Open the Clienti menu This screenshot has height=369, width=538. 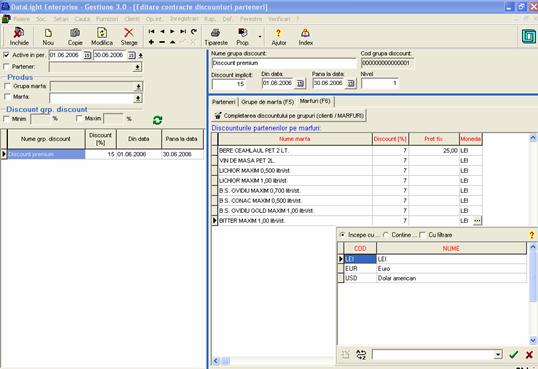132,19
